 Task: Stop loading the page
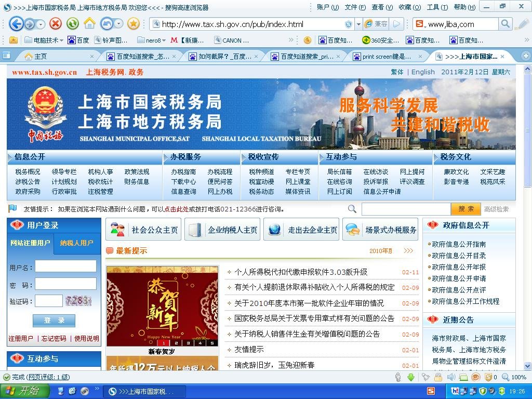tap(56, 24)
